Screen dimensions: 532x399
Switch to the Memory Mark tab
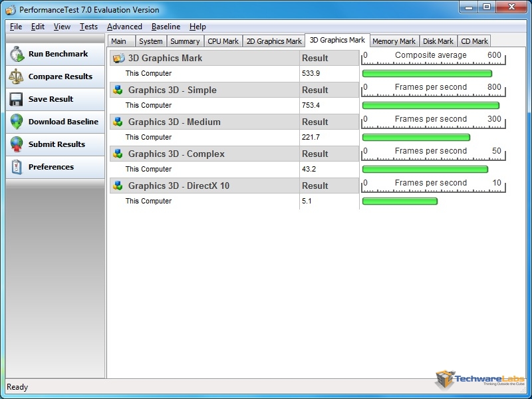(394, 41)
